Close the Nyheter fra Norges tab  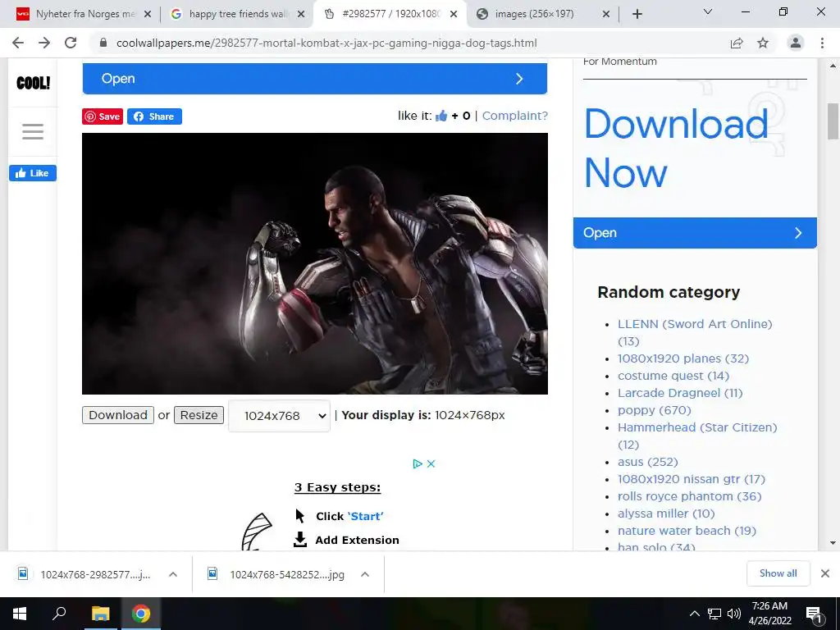pos(148,14)
